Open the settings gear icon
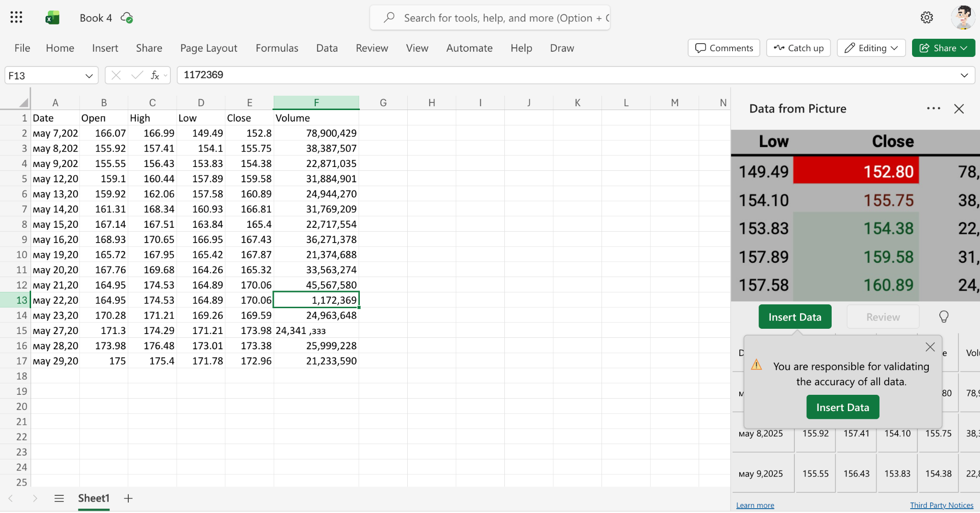The width and height of the screenshot is (980, 513). coord(927,18)
